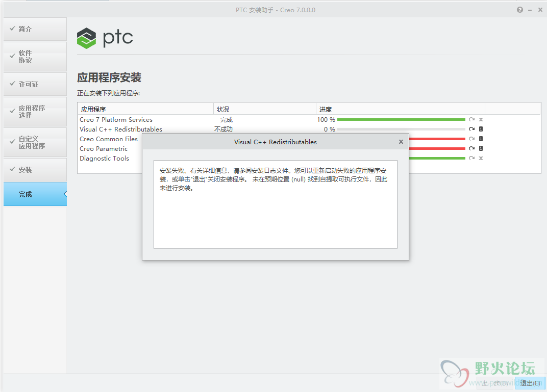Click the 不成功 status text
The image size is (547, 392).
223,129
